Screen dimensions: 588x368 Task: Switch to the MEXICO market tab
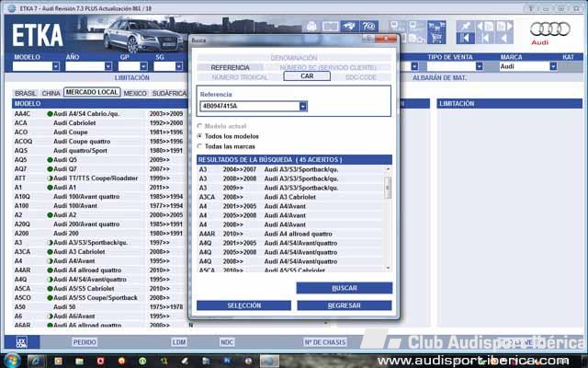coord(135,93)
